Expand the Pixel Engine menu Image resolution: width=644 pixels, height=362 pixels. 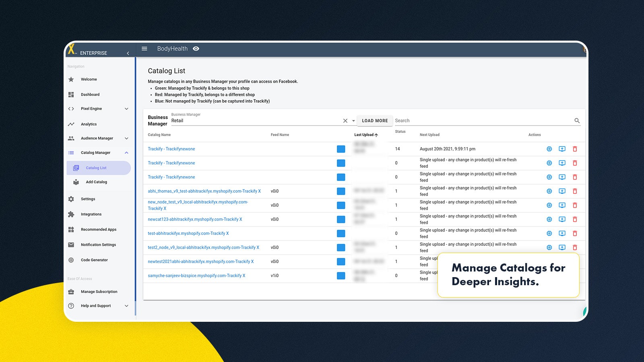99,109
